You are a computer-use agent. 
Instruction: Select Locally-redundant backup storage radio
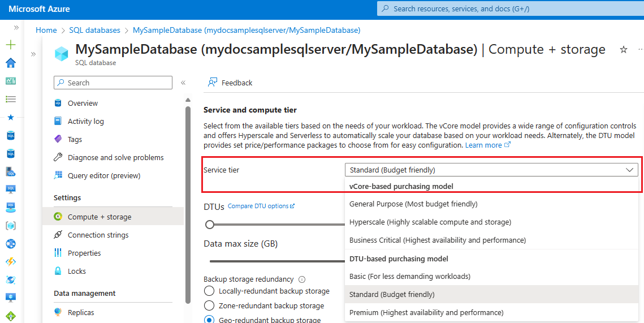tap(209, 291)
